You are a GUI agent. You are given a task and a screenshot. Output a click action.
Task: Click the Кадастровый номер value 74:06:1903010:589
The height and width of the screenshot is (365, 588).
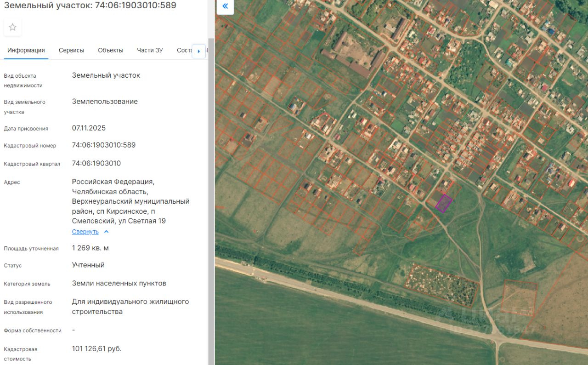[103, 145]
